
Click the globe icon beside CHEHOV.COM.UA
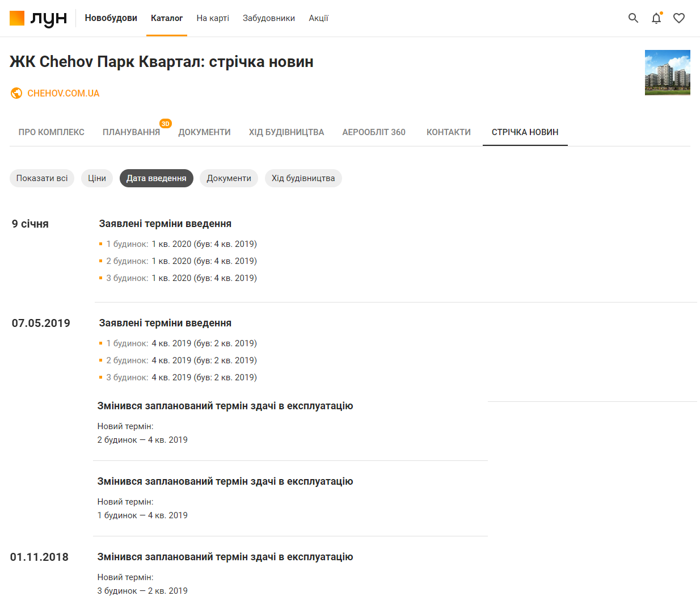[16, 93]
